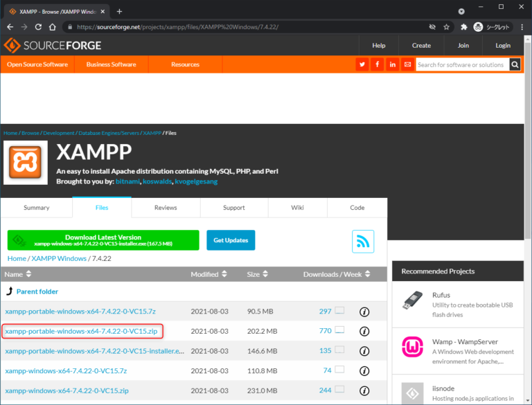The width and height of the screenshot is (532, 405).
Task: Switch to the Reviews tab
Action: click(x=166, y=208)
